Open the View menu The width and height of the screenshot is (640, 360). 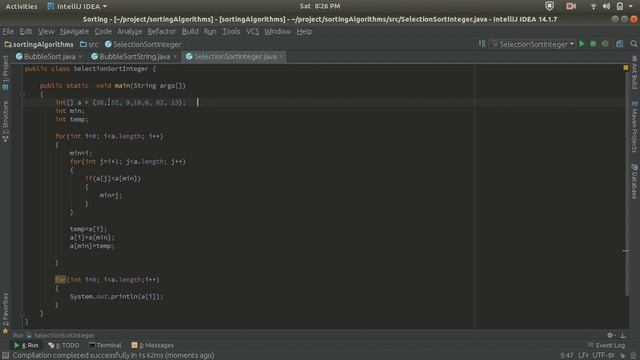[46, 31]
